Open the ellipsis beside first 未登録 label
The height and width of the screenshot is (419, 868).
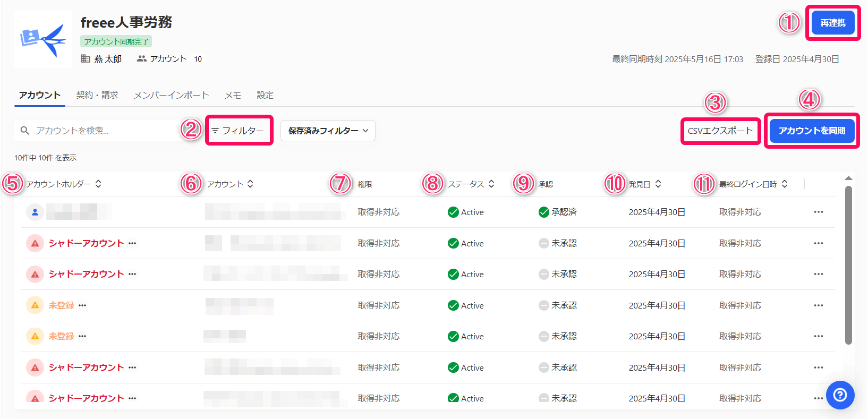[x=82, y=305]
